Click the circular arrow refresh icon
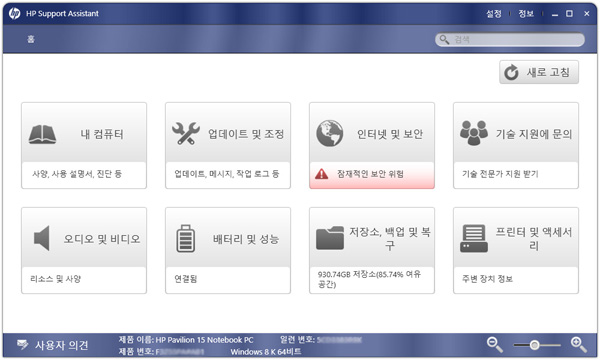The image size is (600, 360). click(x=511, y=72)
